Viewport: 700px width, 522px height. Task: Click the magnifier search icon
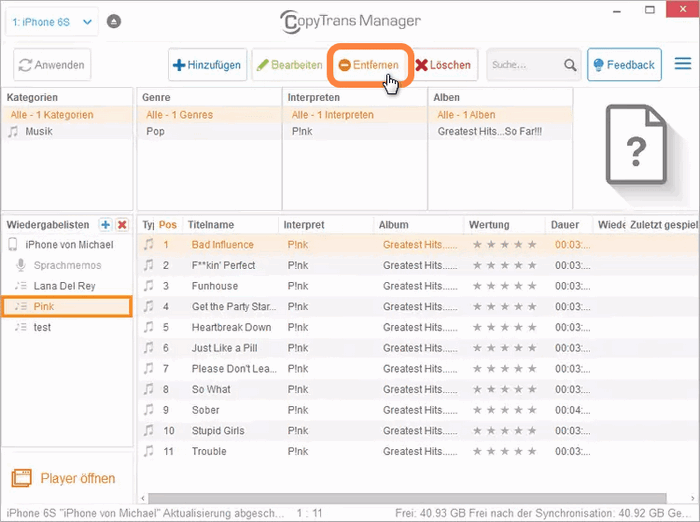coord(570,65)
